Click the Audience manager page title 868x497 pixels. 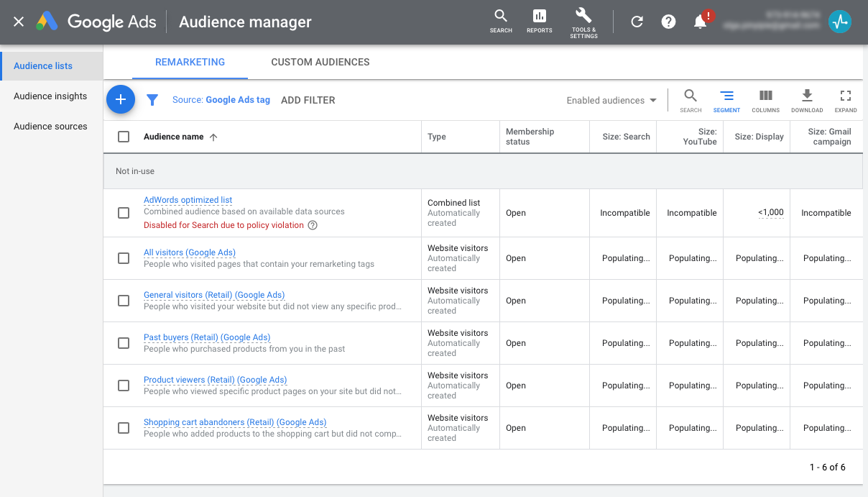pos(245,22)
